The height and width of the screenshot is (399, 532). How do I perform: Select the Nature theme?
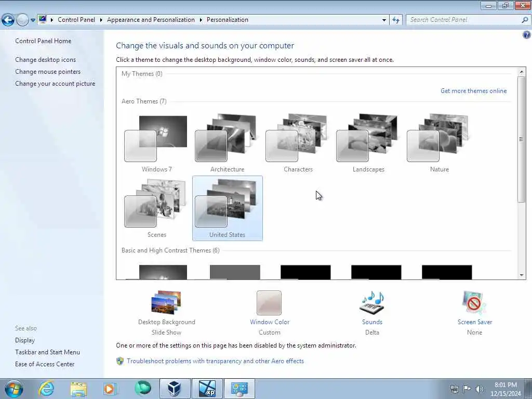(x=439, y=142)
